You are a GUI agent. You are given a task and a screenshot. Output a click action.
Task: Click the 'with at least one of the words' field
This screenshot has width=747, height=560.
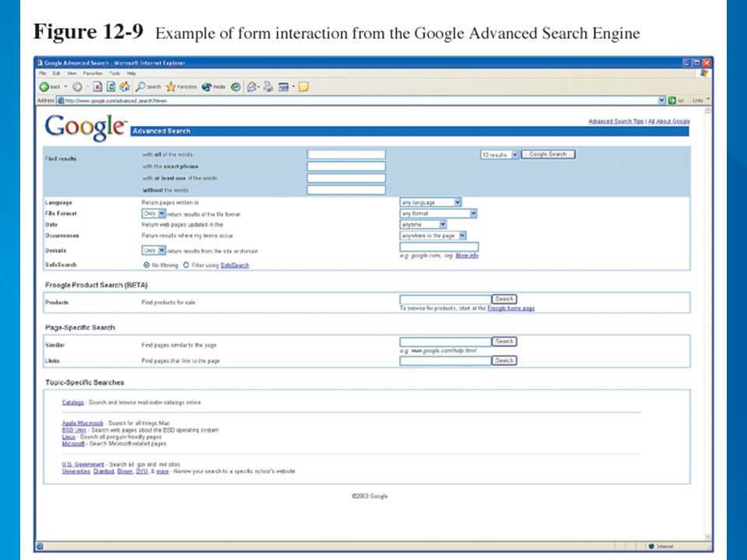[x=346, y=178]
